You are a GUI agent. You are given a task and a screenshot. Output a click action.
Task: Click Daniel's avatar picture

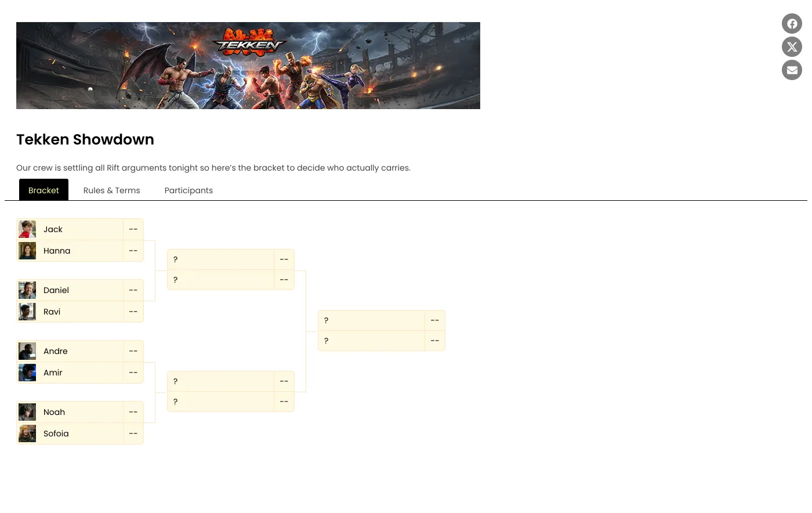click(27, 290)
